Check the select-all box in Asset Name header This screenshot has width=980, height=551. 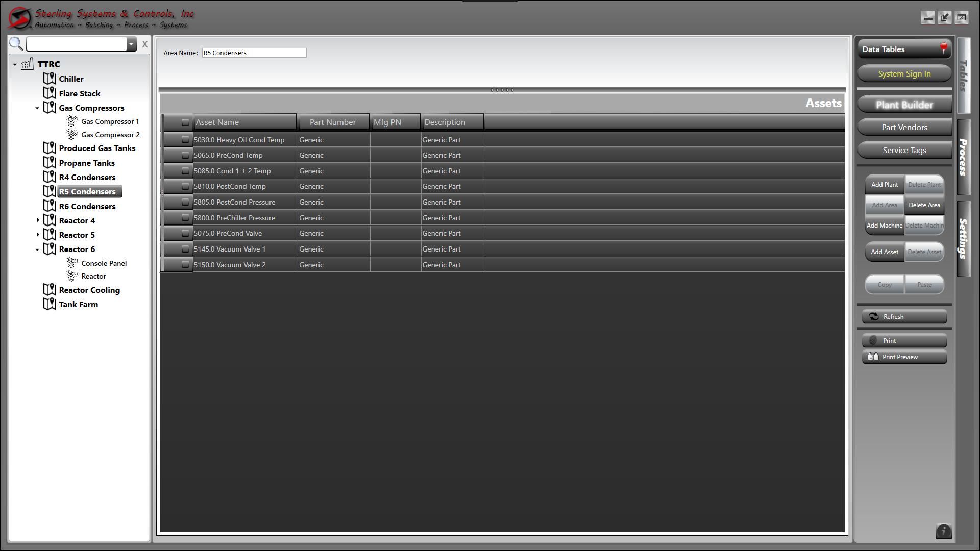[x=186, y=122]
